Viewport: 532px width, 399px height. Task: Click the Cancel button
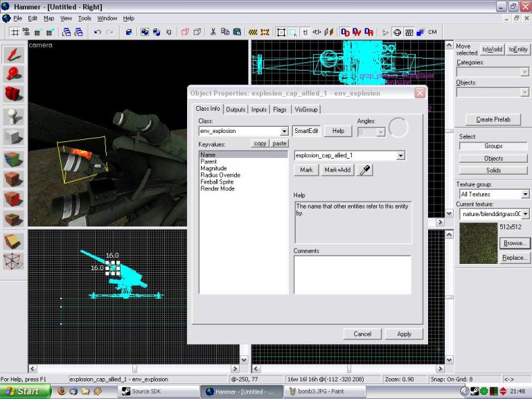362,334
